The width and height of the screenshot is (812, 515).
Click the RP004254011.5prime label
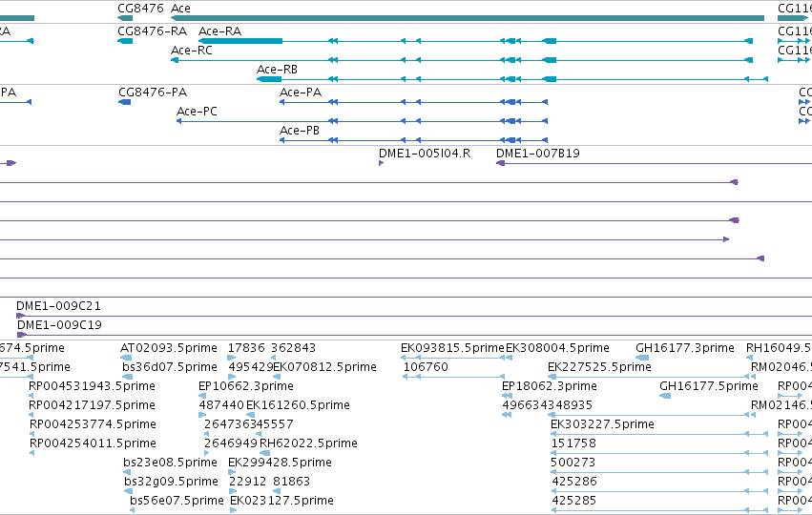pos(93,443)
